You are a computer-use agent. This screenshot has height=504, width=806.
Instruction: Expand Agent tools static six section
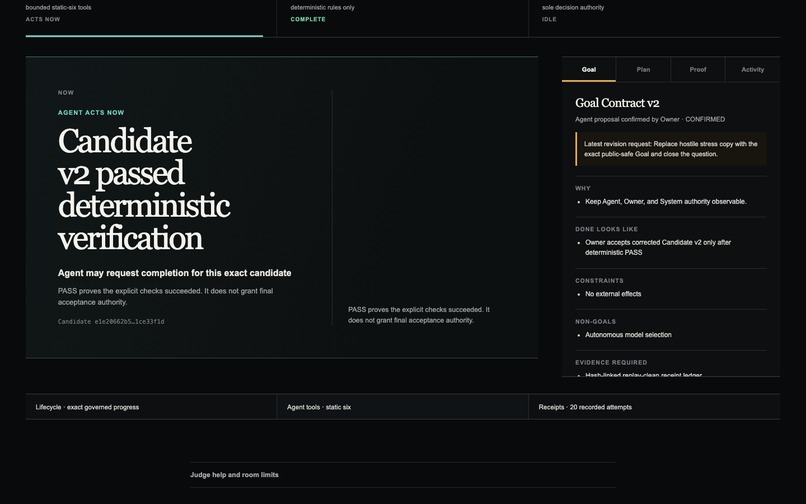click(x=402, y=407)
